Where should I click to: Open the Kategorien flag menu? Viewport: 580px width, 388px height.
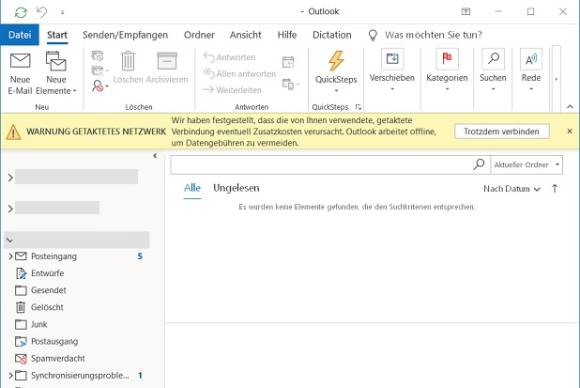click(x=447, y=70)
